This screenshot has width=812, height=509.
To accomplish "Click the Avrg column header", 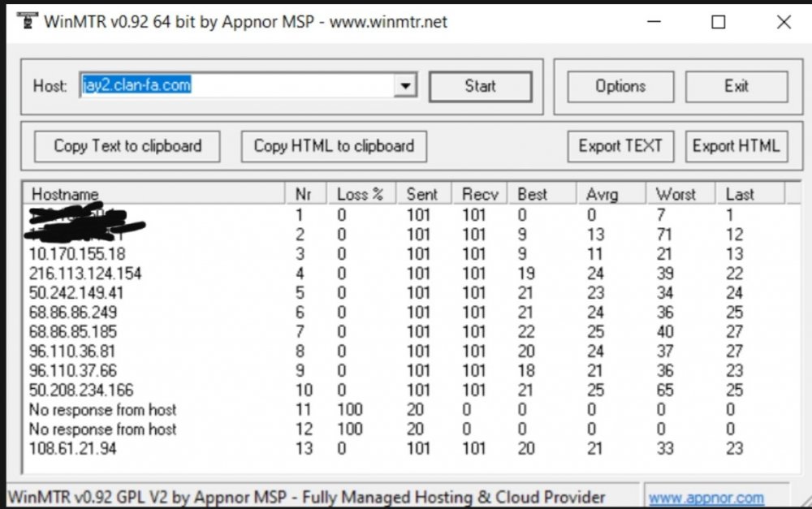I will (611, 194).
